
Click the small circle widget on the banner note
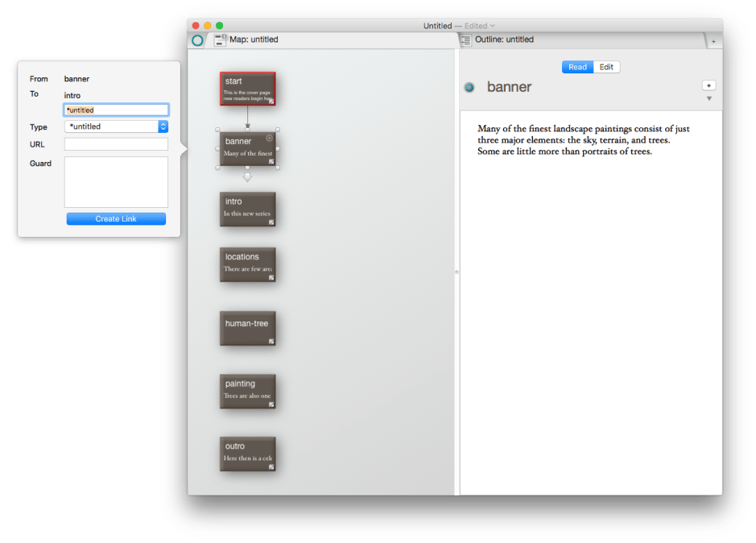[269, 139]
